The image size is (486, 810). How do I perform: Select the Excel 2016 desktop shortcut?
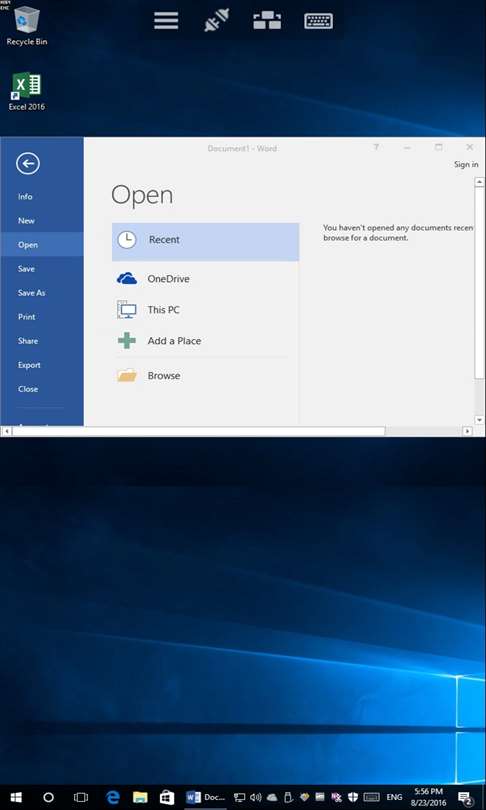tap(27, 92)
